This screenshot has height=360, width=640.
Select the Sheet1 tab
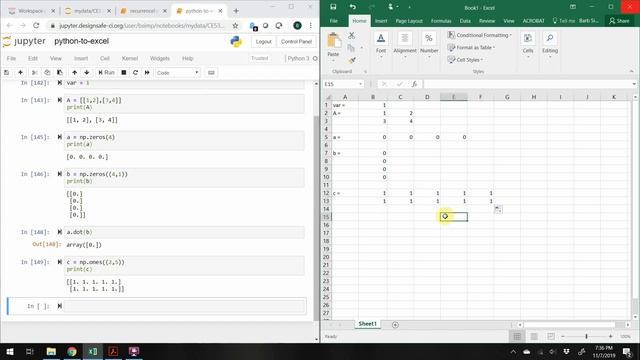point(367,324)
